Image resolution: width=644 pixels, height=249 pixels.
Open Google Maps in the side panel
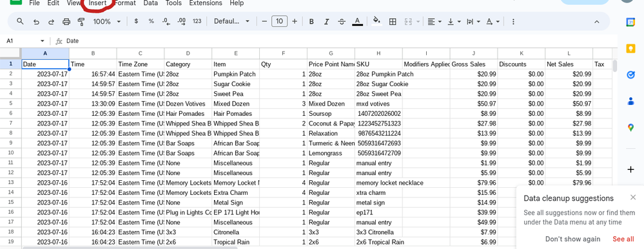point(631,127)
